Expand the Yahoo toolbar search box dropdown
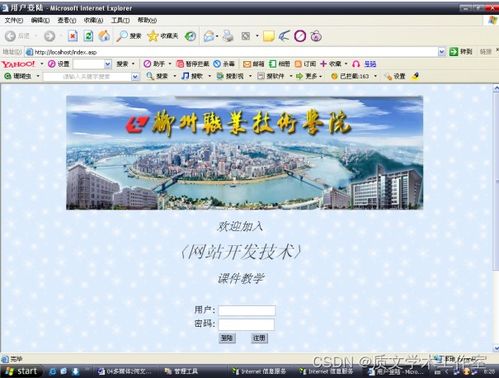This screenshot has height=378, width=499. click(x=108, y=64)
